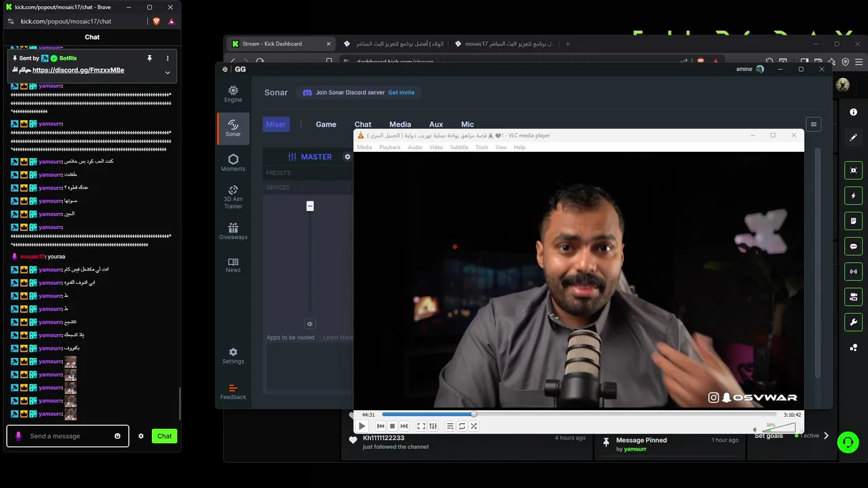Click the Send a message input field
The width and height of the screenshot is (868, 488).
[x=68, y=436]
